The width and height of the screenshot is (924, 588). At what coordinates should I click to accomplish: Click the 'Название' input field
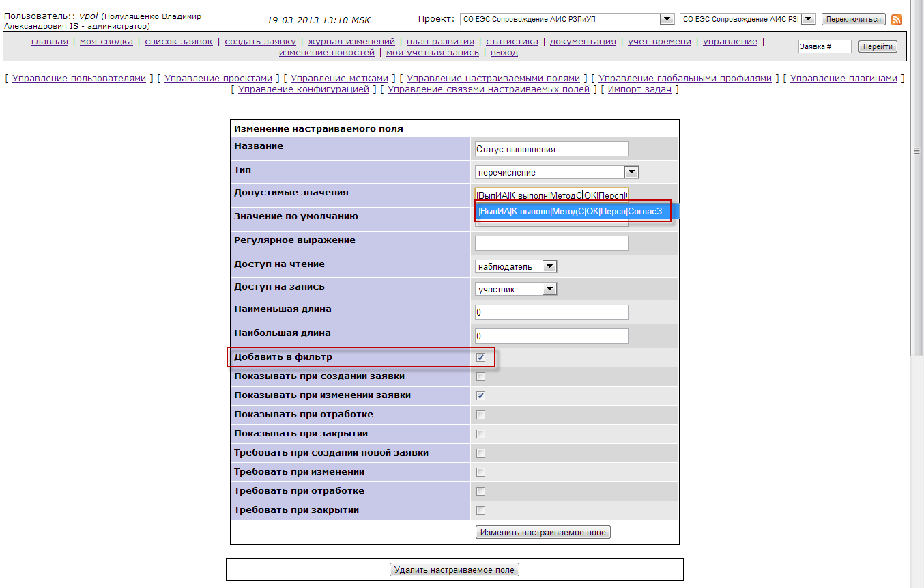551,149
